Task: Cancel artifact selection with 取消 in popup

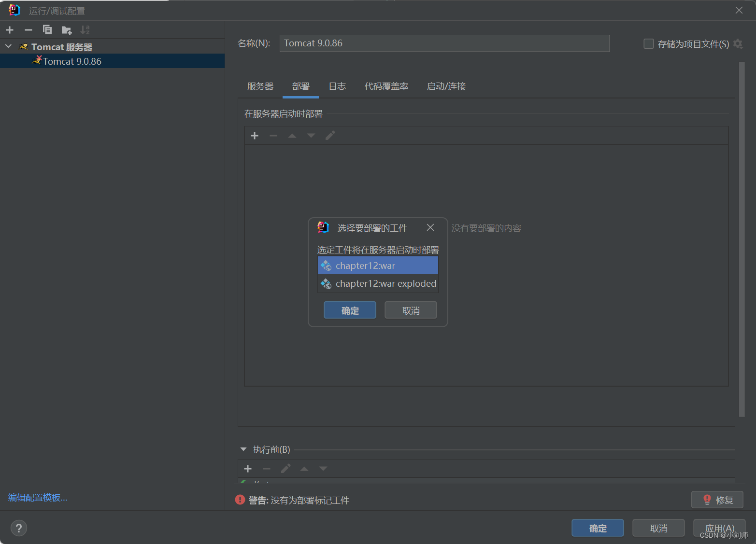Action: point(411,310)
